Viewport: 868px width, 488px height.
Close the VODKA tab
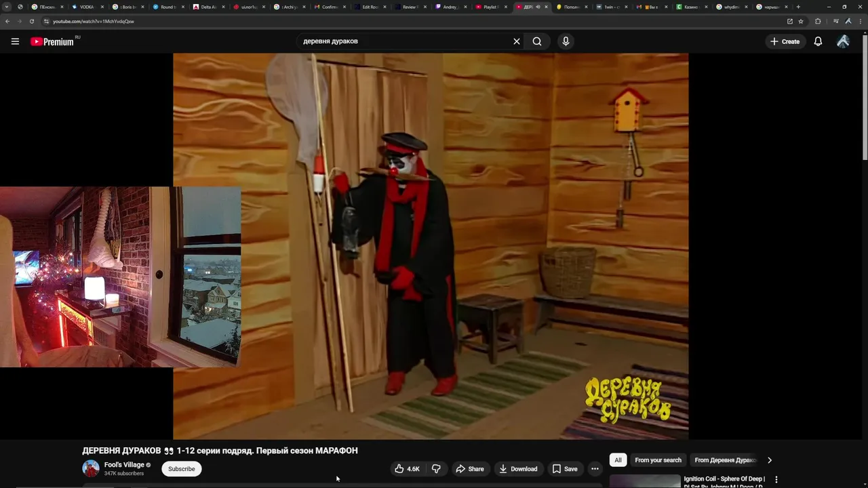[x=104, y=7]
